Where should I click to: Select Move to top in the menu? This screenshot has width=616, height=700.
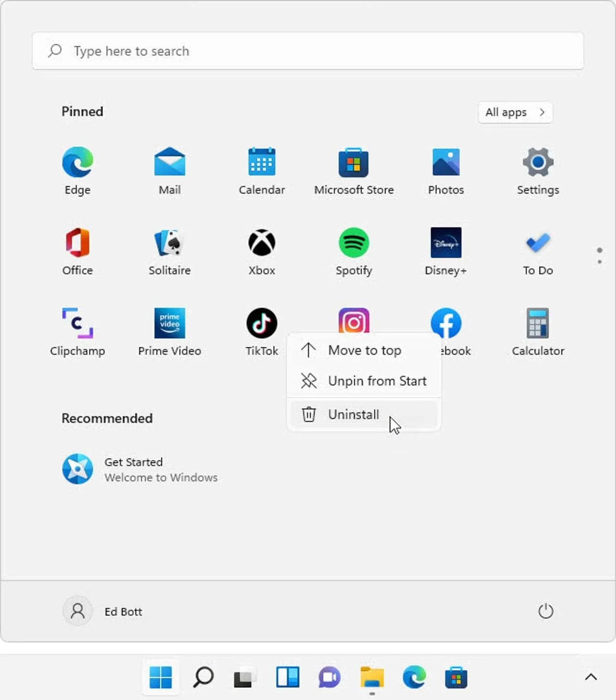click(x=365, y=350)
